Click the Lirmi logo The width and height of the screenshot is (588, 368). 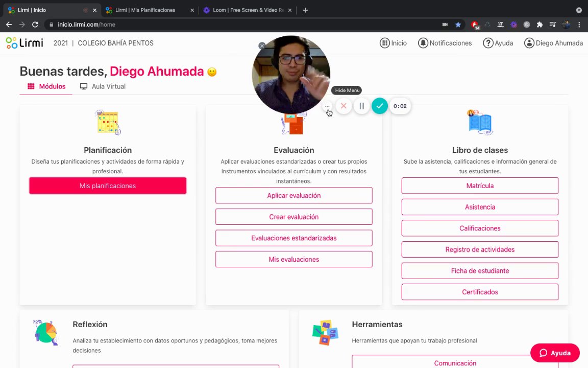point(24,43)
